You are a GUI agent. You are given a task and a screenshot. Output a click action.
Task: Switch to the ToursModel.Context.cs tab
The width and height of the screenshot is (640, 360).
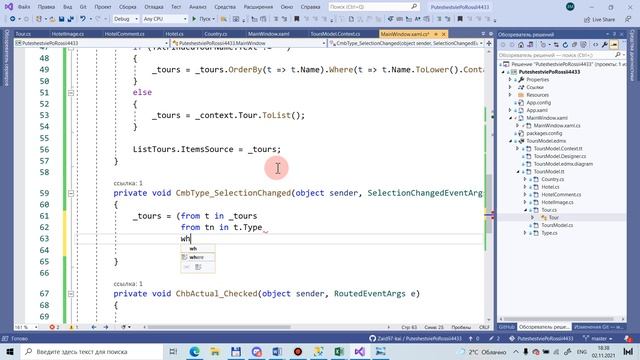tap(335, 34)
